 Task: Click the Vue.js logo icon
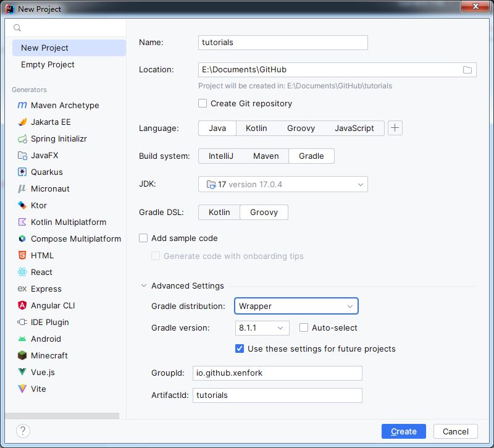pyautogui.click(x=22, y=372)
